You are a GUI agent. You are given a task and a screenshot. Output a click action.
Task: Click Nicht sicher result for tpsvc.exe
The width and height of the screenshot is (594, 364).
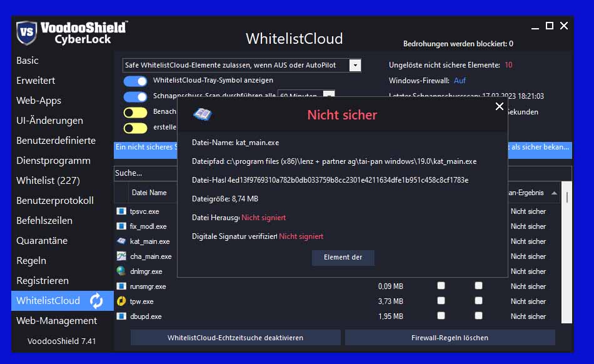click(528, 211)
